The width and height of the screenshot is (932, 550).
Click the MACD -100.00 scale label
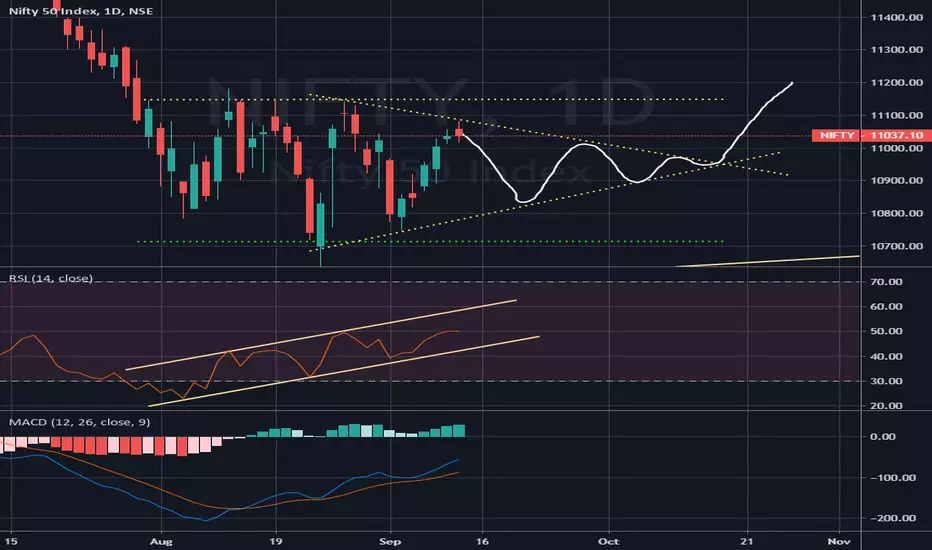[893, 477]
